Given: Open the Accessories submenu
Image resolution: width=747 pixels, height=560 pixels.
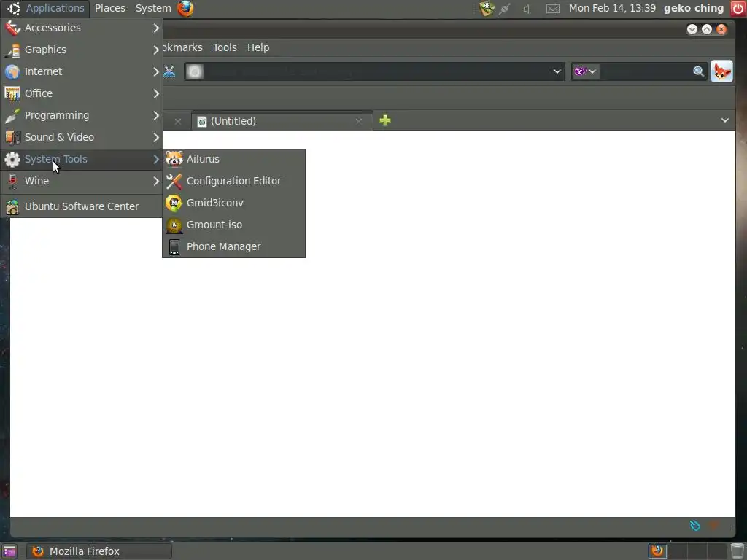Looking at the screenshot, I should click(x=82, y=28).
